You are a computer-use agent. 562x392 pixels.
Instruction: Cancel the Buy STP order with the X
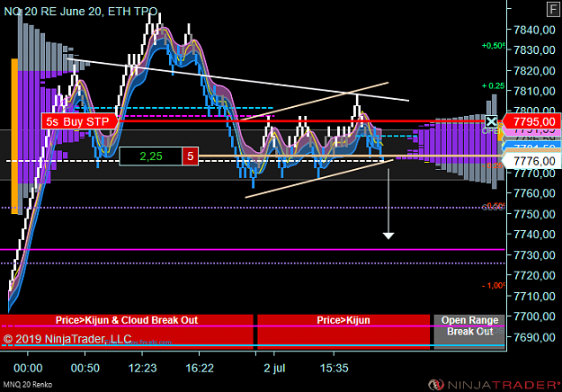491,121
